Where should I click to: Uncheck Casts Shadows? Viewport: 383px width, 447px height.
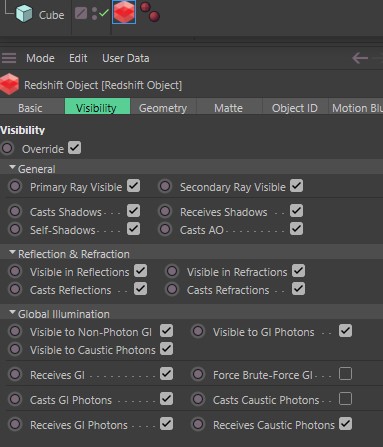(x=133, y=211)
